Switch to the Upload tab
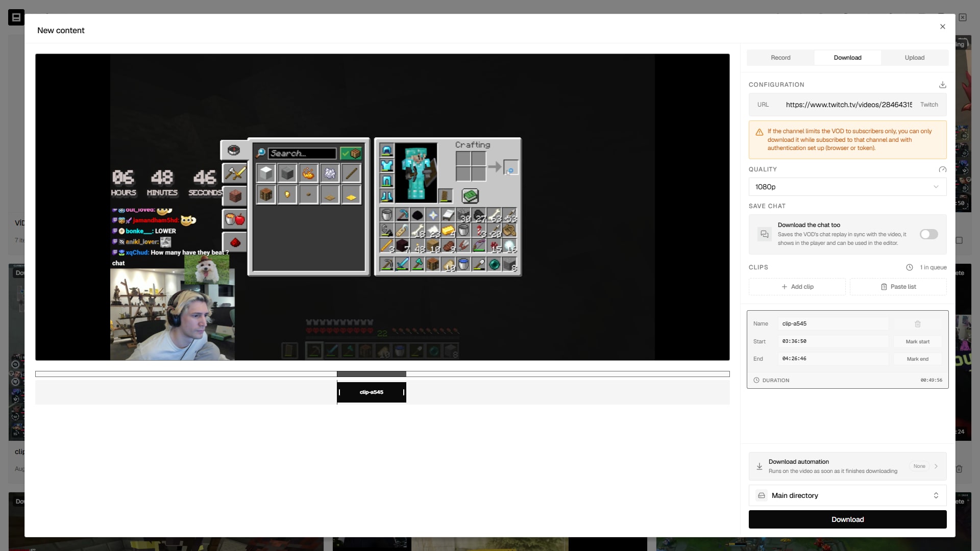Screen dimensions: 980x551 [914, 58]
